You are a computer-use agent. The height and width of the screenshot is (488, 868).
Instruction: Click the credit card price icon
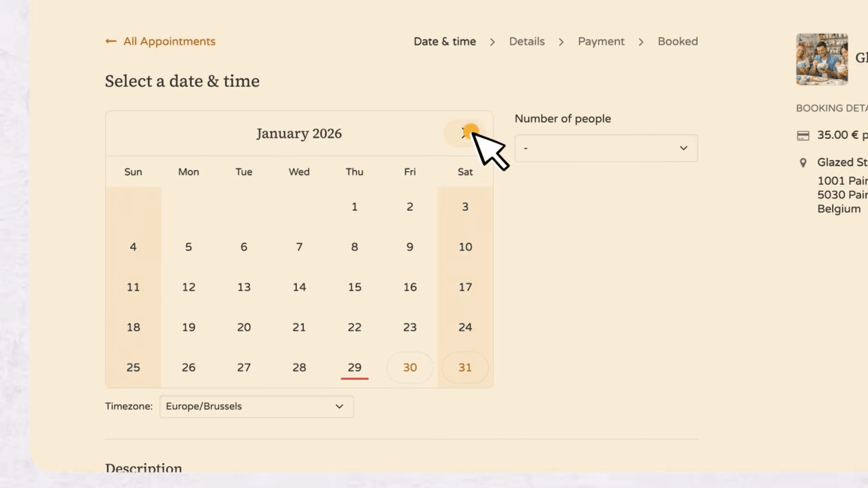click(803, 136)
